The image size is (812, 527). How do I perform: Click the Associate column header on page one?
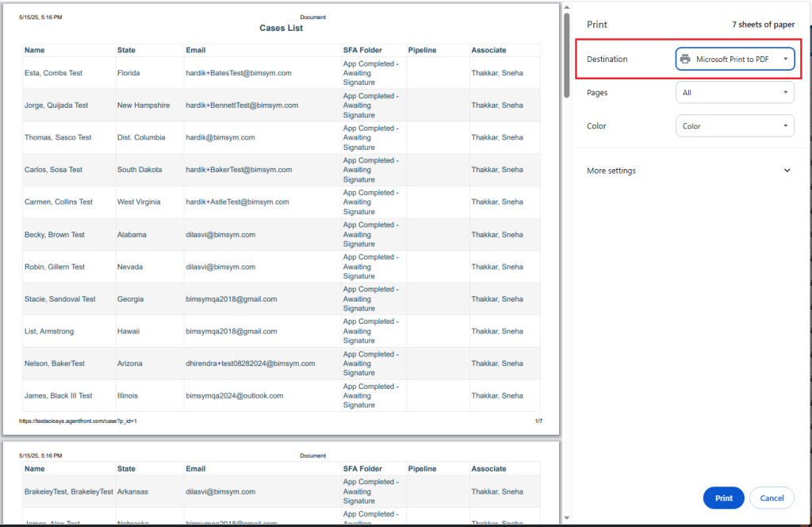pyautogui.click(x=488, y=50)
